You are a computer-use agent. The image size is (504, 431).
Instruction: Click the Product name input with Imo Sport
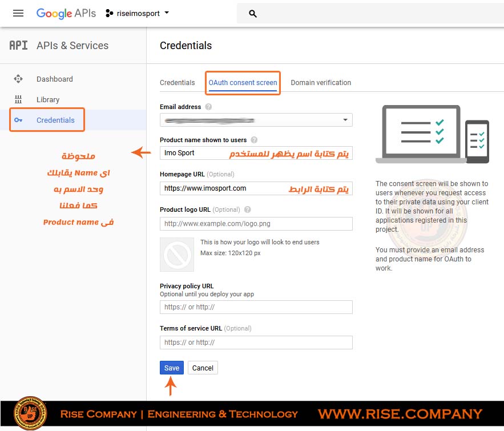256,153
